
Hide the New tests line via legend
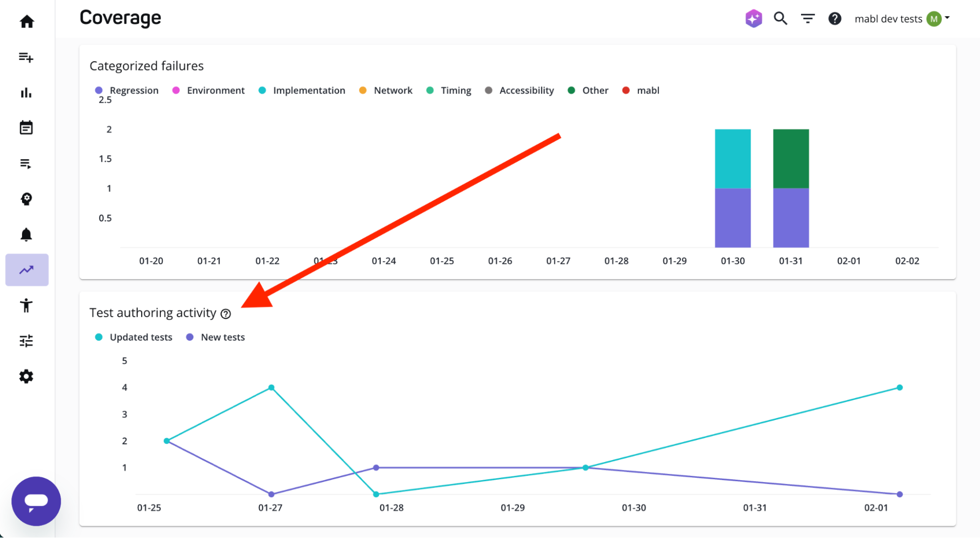tap(215, 337)
